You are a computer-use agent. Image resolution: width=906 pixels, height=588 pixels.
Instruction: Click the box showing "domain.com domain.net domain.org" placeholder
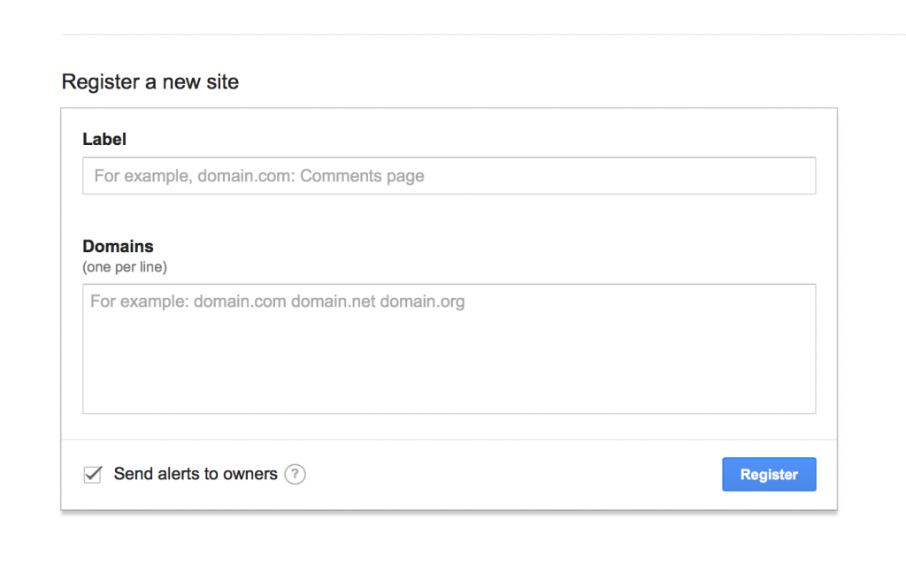pyautogui.click(x=449, y=348)
